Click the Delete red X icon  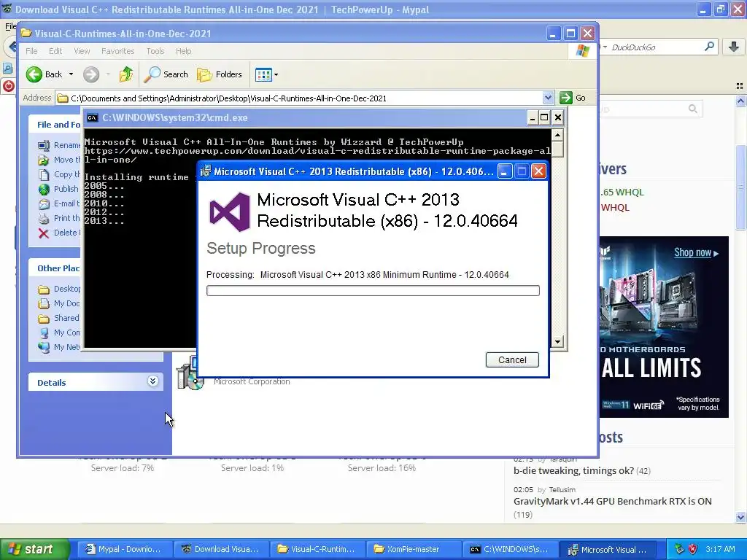(x=43, y=233)
